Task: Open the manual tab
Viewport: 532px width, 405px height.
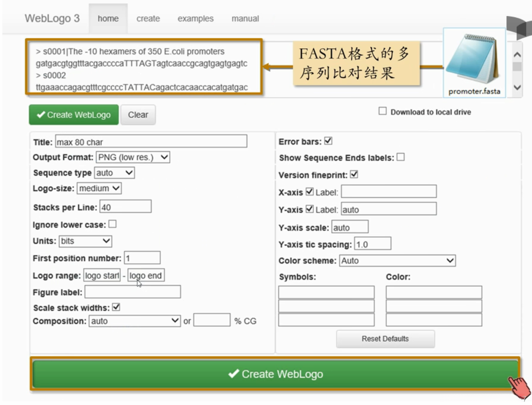Action: pyautogui.click(x=245, y=18)
